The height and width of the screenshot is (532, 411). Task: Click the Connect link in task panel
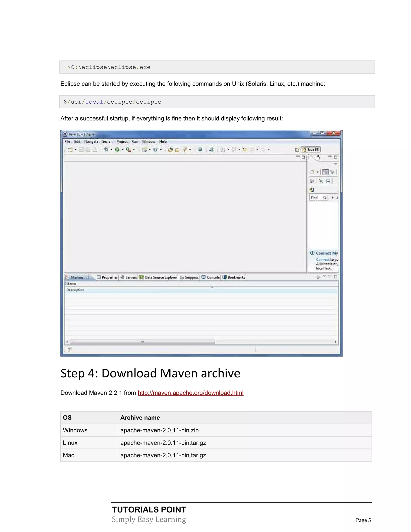tap(323, 260)
